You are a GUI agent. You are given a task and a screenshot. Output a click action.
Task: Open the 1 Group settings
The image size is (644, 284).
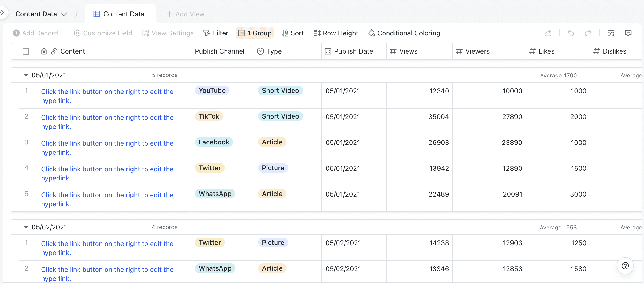click(x=255, y=33)
